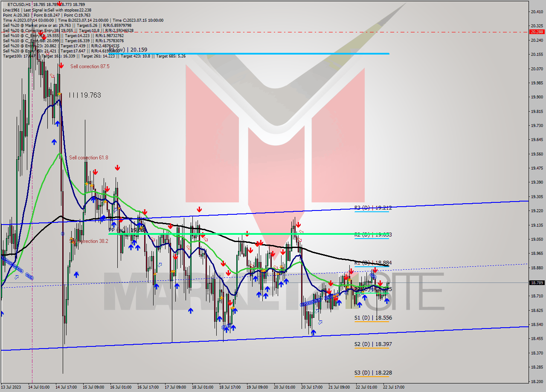Click the '16 Jul 01:00' time label
546x392 pixels.
click(120, 387)
